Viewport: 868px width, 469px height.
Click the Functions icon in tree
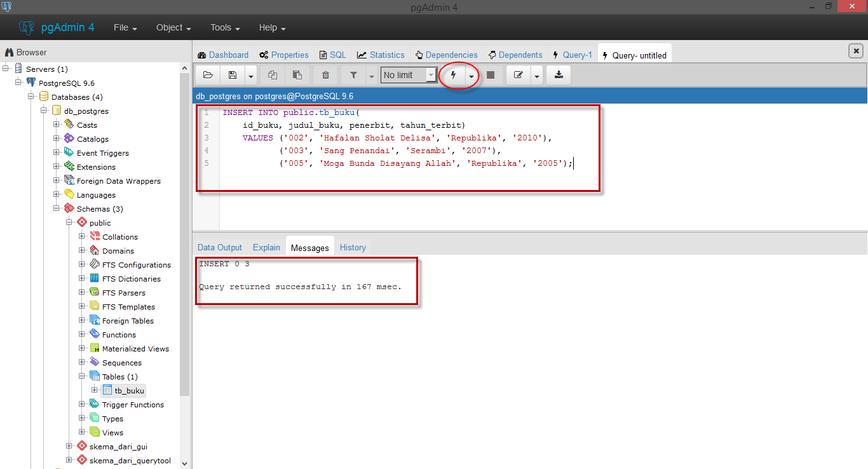pos(94,334)
